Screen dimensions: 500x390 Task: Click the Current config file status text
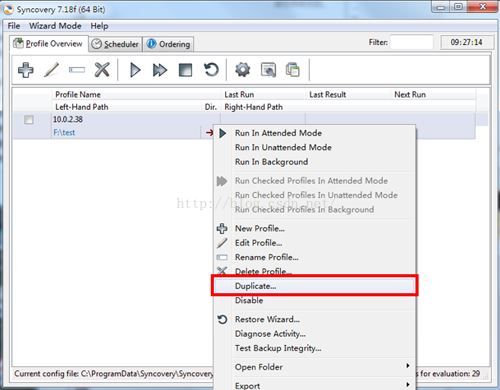(x=114, y=374)
